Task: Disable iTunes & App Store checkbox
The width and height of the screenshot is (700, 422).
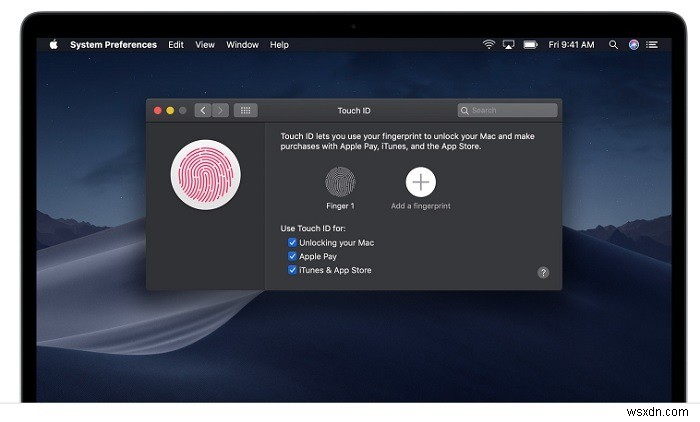Action: tap(292, 270)
